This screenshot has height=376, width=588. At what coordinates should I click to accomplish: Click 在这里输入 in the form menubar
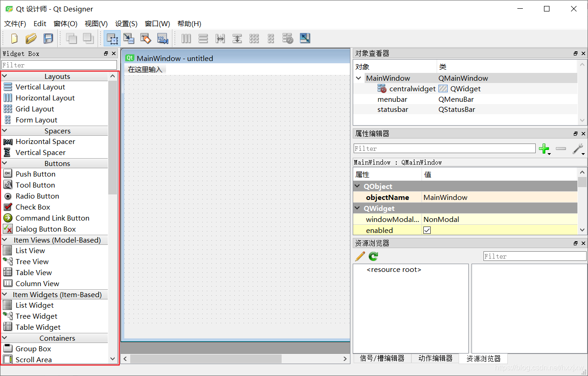tap(145, 70)
